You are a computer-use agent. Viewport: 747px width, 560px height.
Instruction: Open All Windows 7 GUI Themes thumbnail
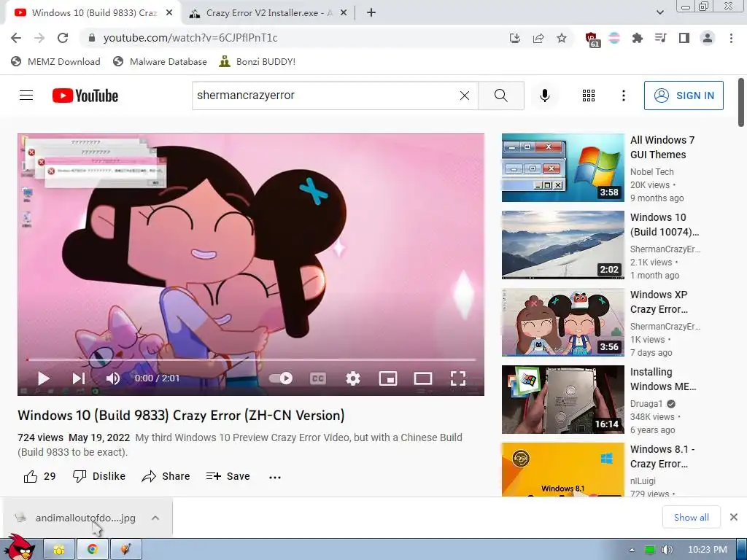point(562,168)
